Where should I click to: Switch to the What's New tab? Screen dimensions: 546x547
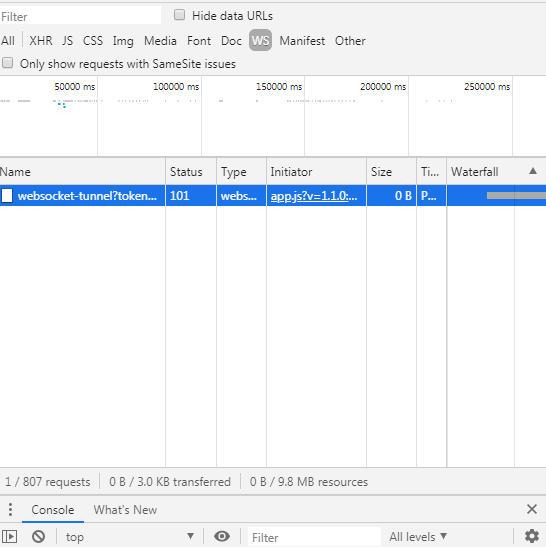click(125, 510)
